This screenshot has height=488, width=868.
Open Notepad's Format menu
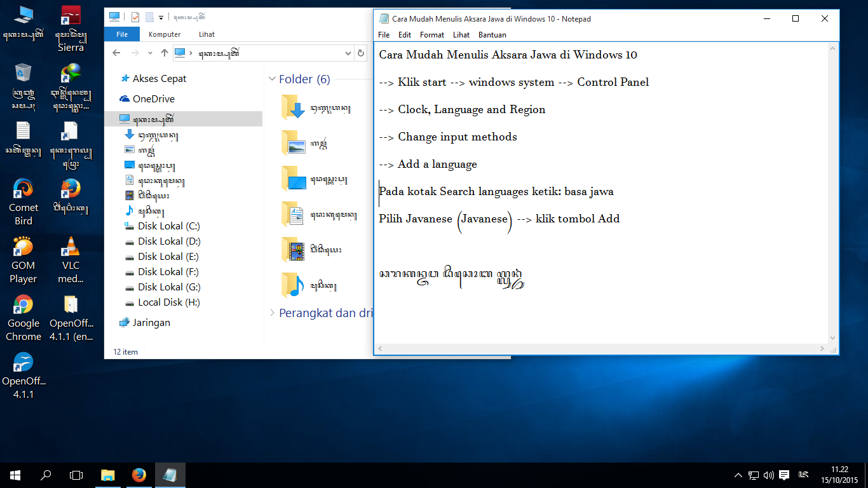click(432, 35)
